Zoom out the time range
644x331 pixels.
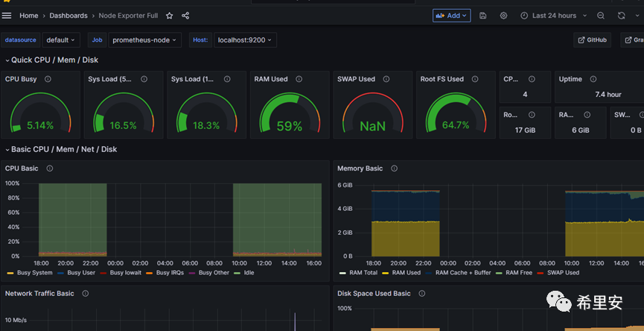pyautogui.click(x=601, y=16)
